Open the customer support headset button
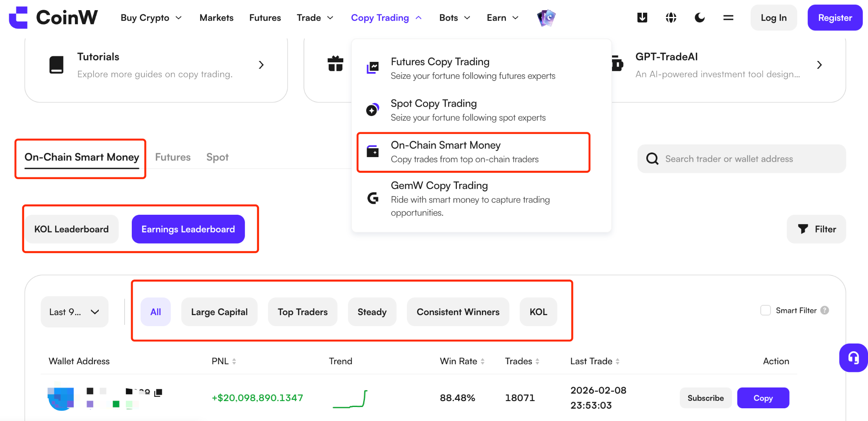Viewport: 868px width, 421px height. pyautogui.click(x=854, y=358)
